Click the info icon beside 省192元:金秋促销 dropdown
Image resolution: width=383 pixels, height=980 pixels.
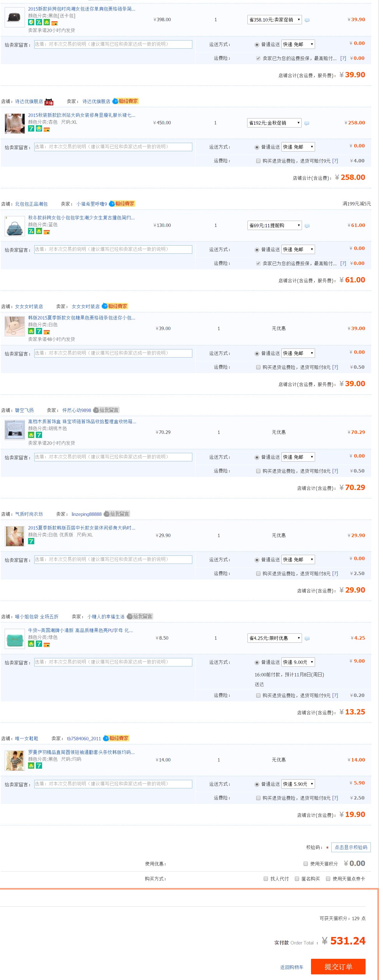(307, 123)
